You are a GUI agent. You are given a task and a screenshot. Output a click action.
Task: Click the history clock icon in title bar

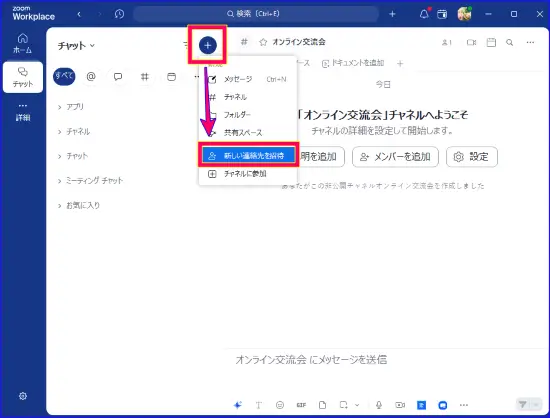(x=119, y=14)
